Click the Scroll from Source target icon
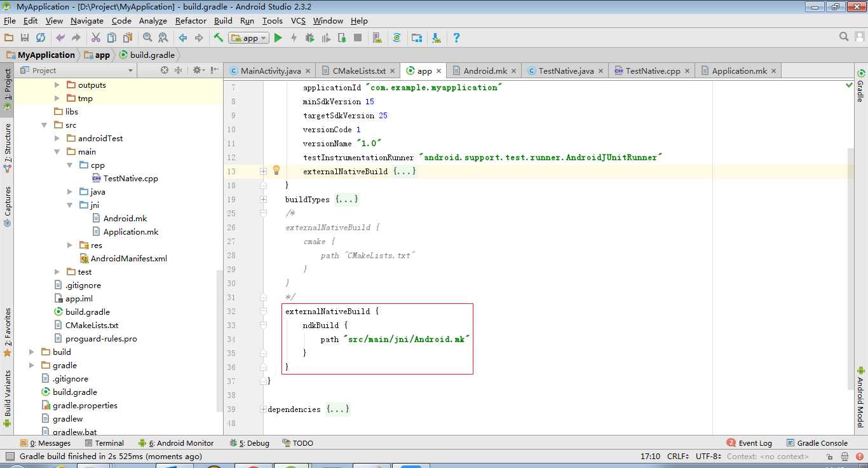The image size is (868, 468). [x=165, y=70]
